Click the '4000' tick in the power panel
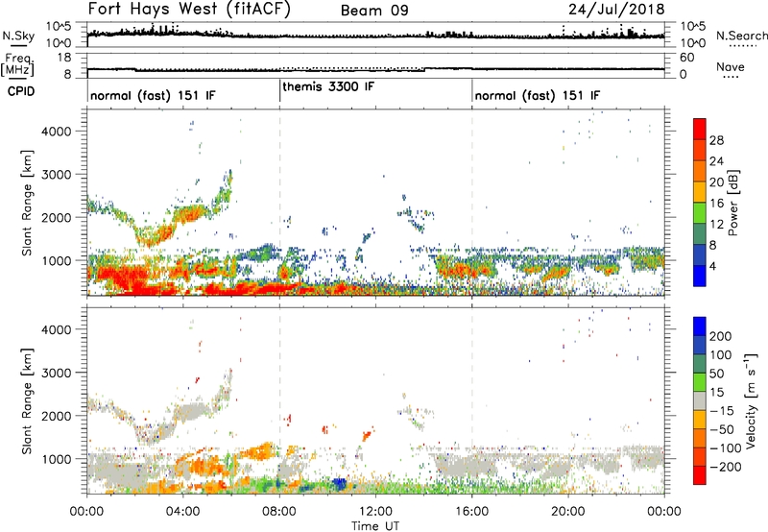This screenshot has height=532, width=768. 57,132
